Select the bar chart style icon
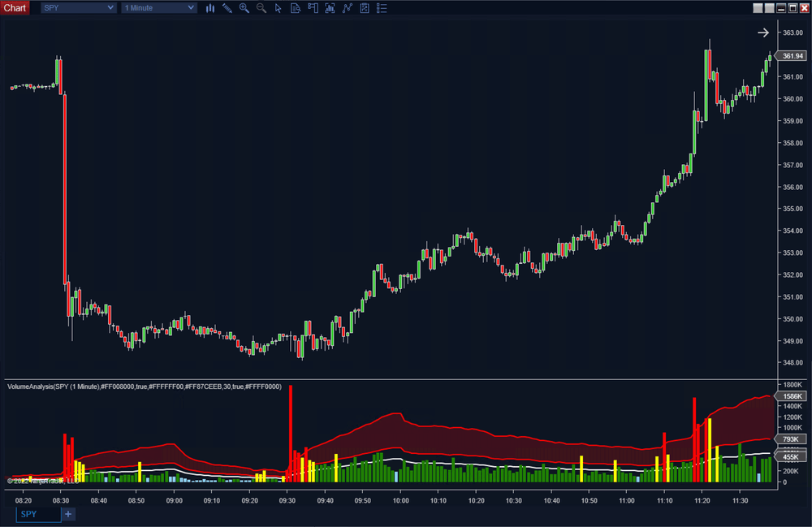This screenshot has height=527, width=812. coord(210,8)
